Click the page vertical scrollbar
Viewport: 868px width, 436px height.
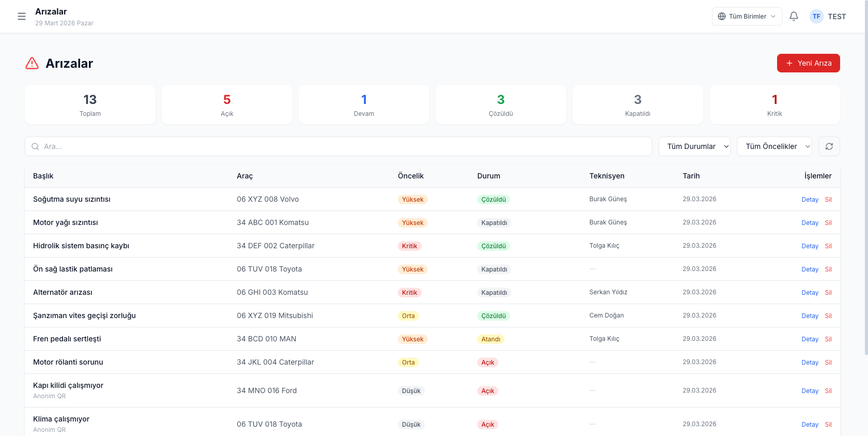(x=866, y=207)
